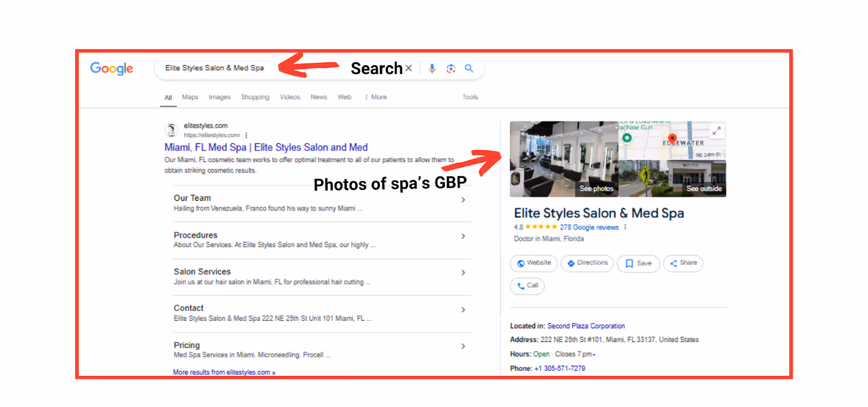Open the See outside street view thumbnail
This screenshot has height=407, width=868.
(673, 179)
